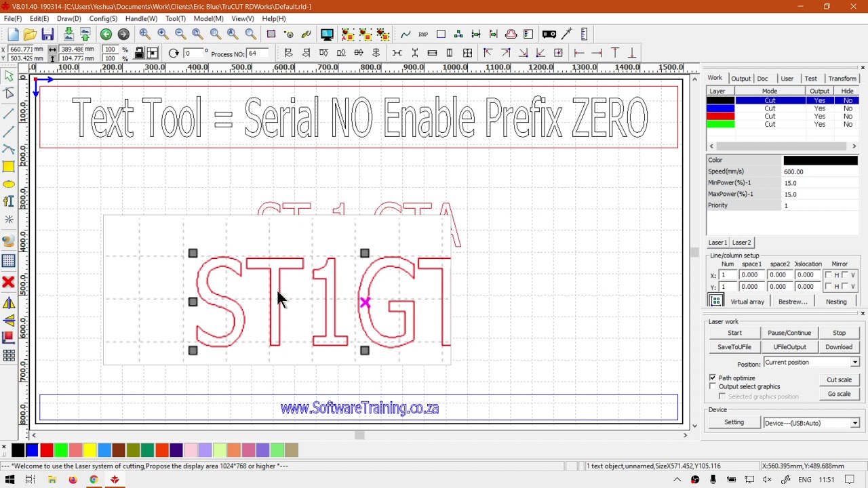
Task: Toggle Hide No on the red layer
Action: tap(848, 117)
